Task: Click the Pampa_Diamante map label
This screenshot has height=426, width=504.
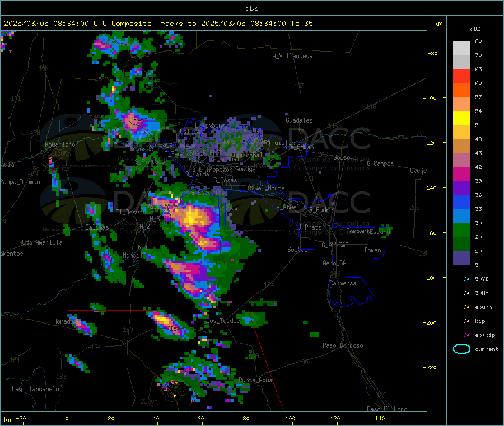Action: 24,182
